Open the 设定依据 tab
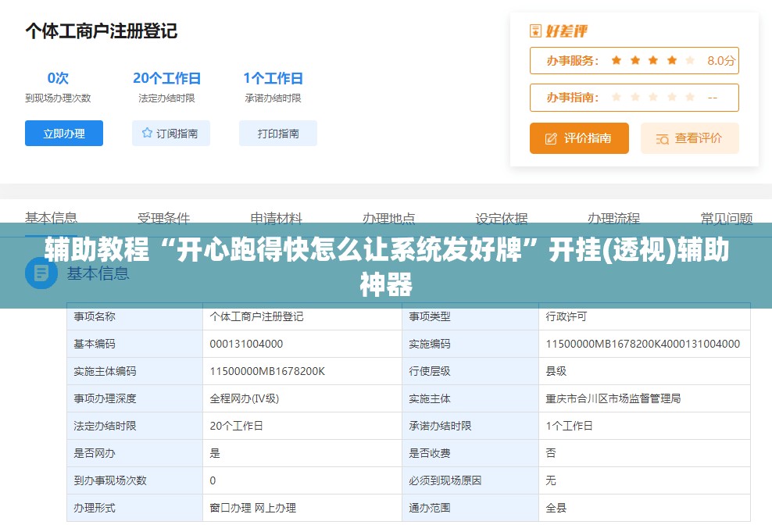Image resolution: width=772 pixels, height=532 pixels. pos(501,218)
